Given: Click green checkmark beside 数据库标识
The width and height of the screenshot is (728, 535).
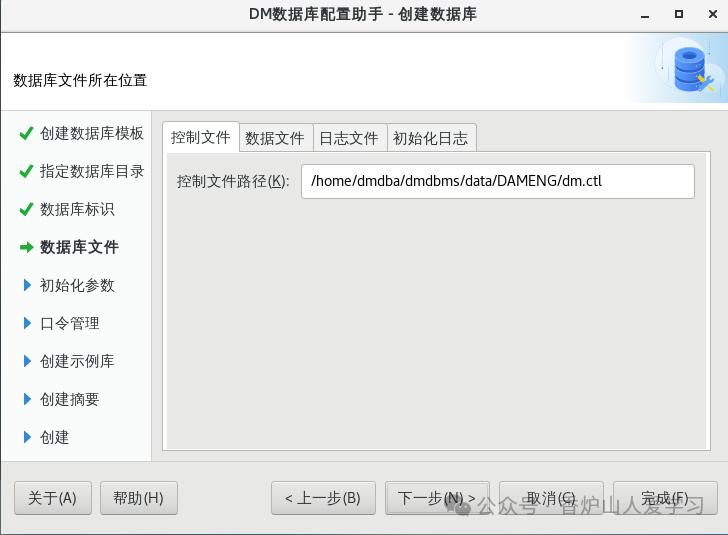Looking at the screenshot, I should pos(26,209).
